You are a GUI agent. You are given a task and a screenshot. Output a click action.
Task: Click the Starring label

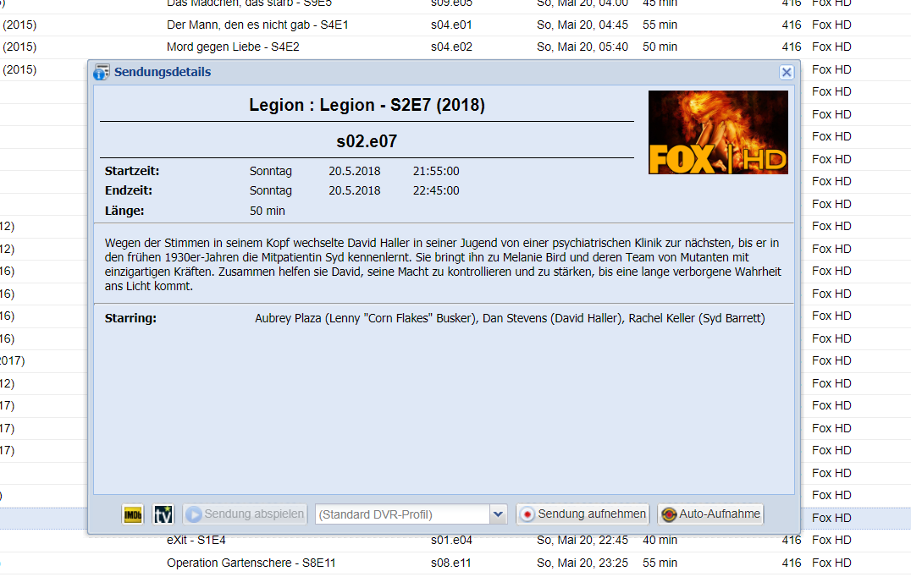pos(130,319)
